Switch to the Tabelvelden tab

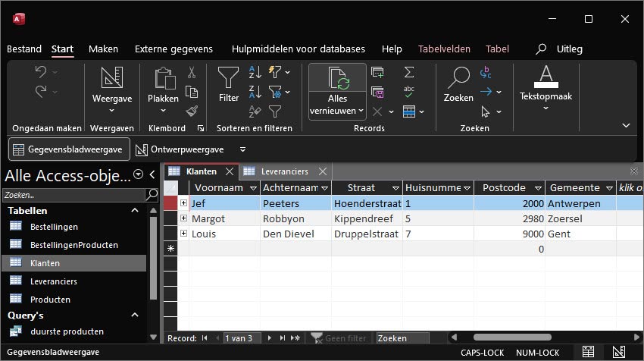click(x=444, y=49)
